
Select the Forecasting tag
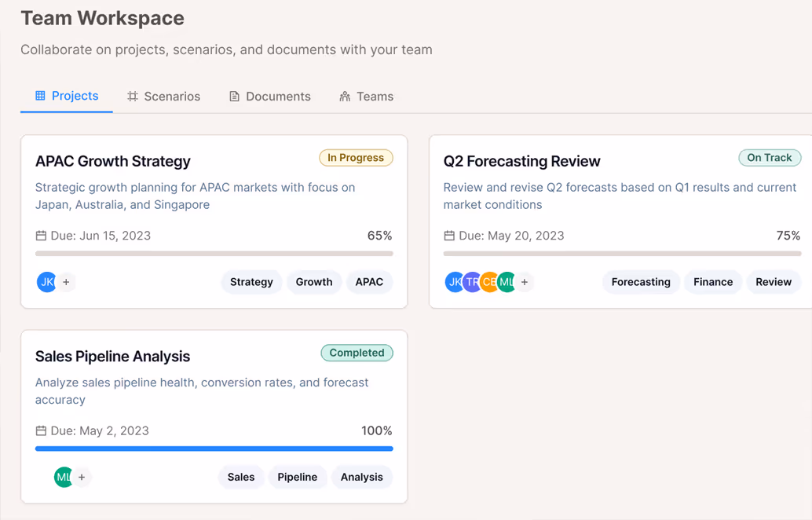pyautogui.click(x=641, y=282)
